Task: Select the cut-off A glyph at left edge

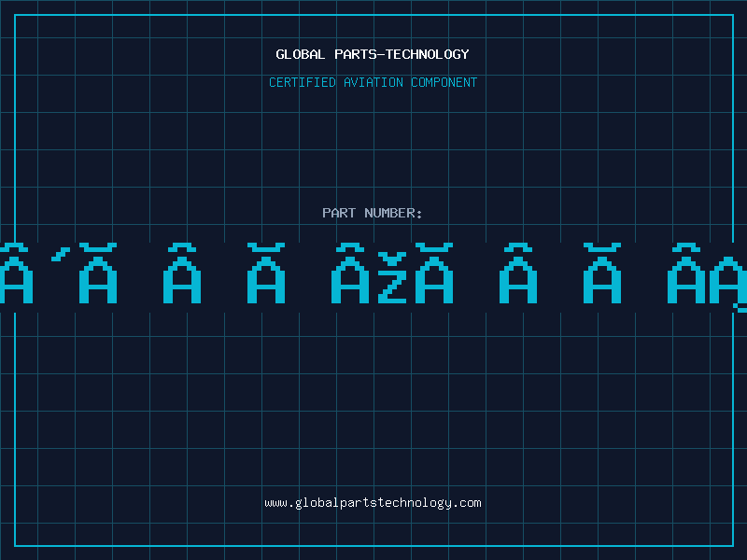Action: click(15, 280)
